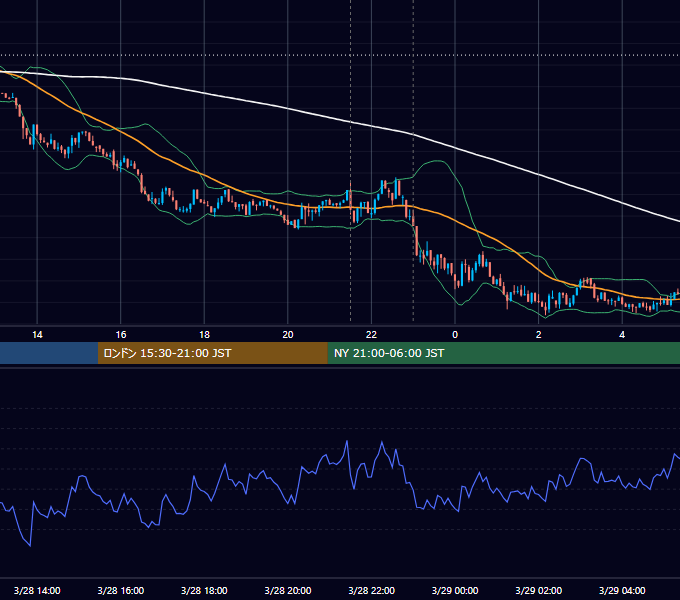680x600 pixels.
Task: Click the '20' hour label on upper time axis
Action: tap(288, 335)
